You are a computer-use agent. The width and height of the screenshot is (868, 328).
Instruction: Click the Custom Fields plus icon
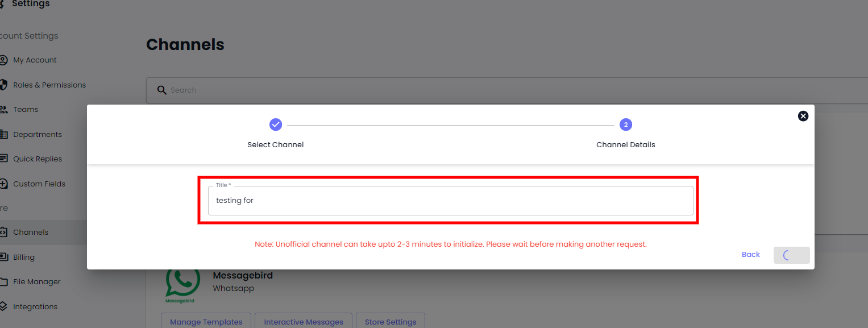point(3,184)
